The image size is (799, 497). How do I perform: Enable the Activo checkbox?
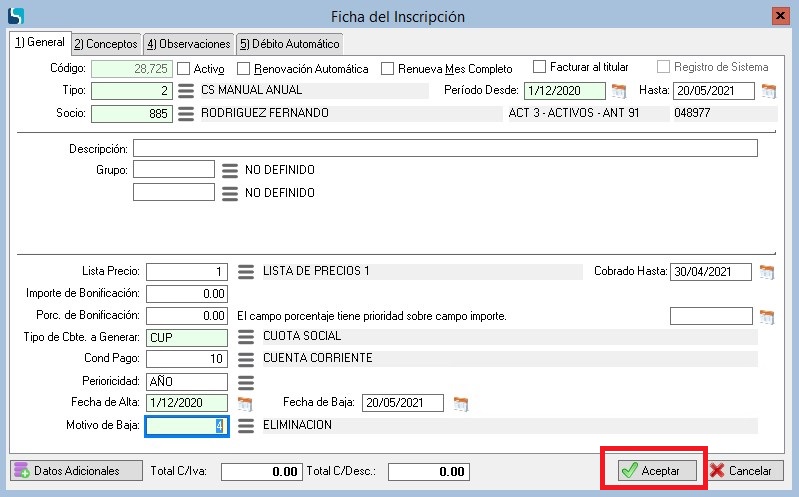click(x=184, y=69)
